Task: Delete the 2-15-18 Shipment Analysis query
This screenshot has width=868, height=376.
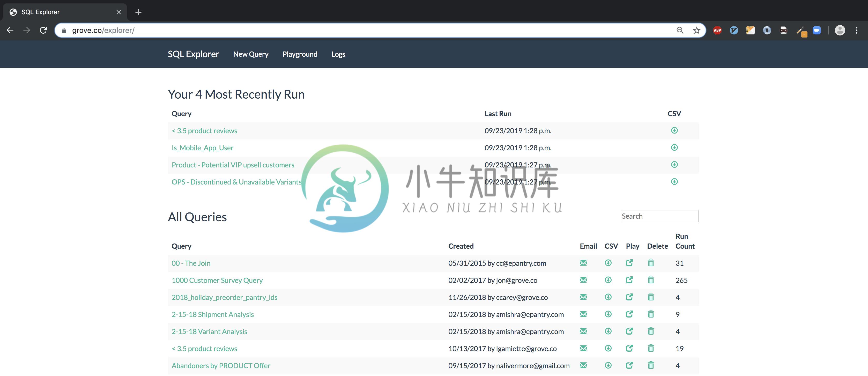Action: [651, 314]
